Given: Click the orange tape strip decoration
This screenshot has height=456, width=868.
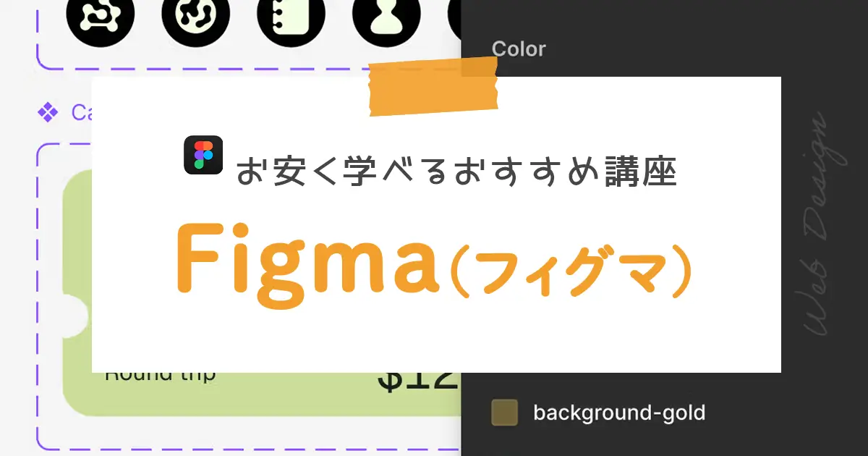Looking at the screenshot, I should tap(433, 86).
